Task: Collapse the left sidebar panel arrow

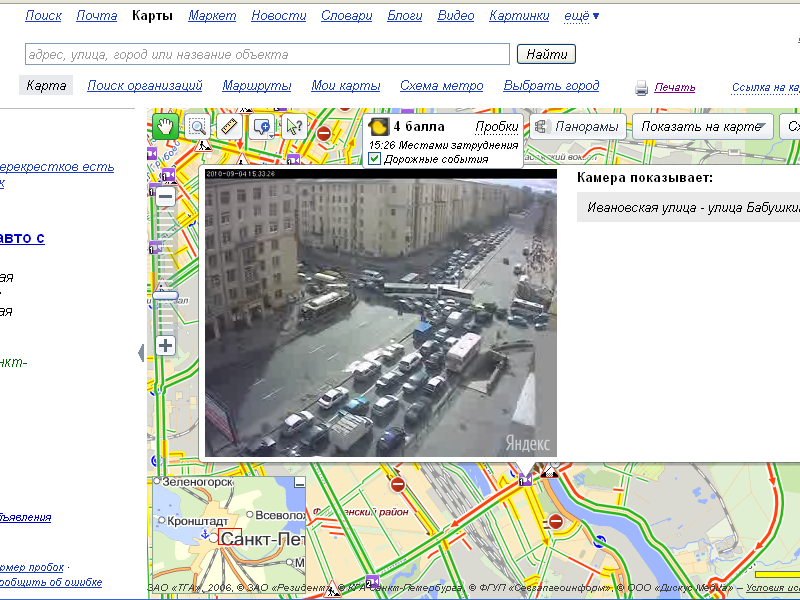Action: (x=141, y=352)
